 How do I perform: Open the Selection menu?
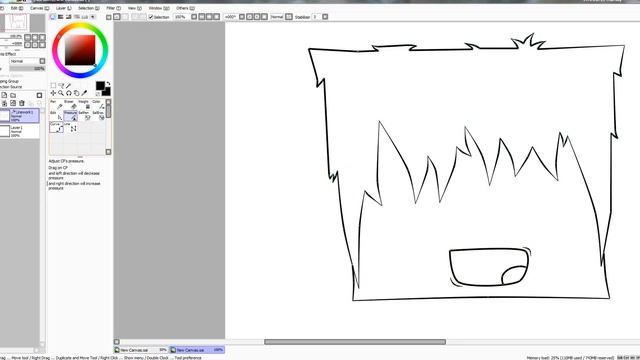(x=89, y=8)
